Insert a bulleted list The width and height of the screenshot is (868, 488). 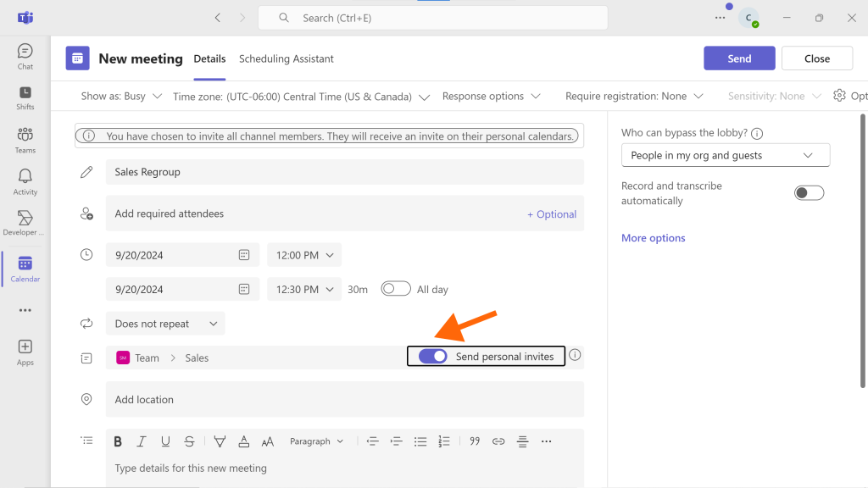[420, 441]
